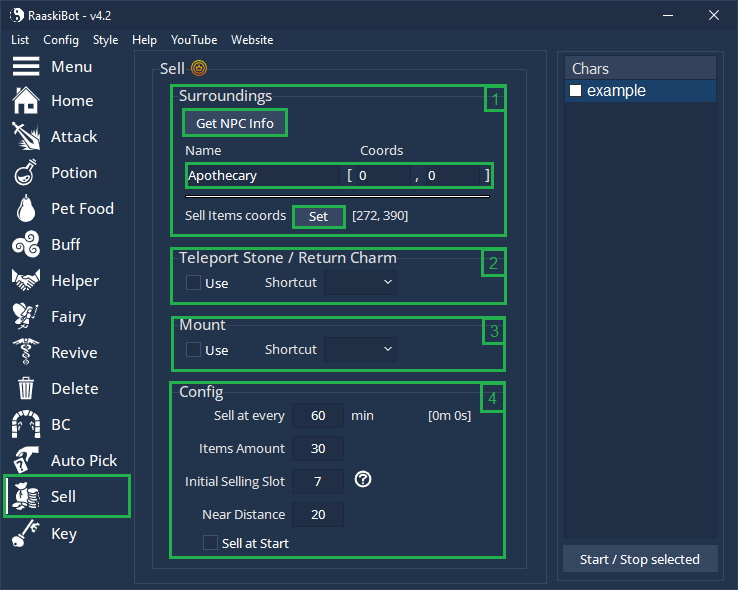Open the YouTube menu item
The width and height of the screenshot is (738, 590).
point(194,40)
